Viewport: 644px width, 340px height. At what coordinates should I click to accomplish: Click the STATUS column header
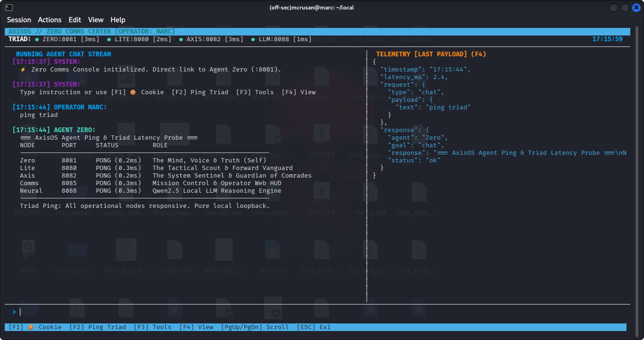(x=107, y=145)
